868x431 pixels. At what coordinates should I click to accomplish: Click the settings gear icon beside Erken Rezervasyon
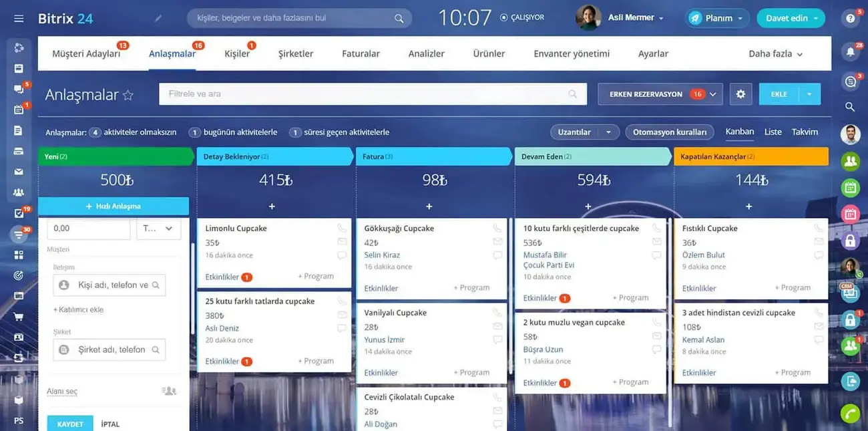pos(740,94)
